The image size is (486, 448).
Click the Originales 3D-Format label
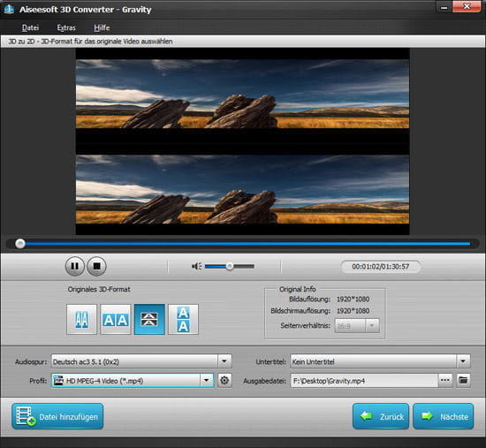(x=99, y=289)
